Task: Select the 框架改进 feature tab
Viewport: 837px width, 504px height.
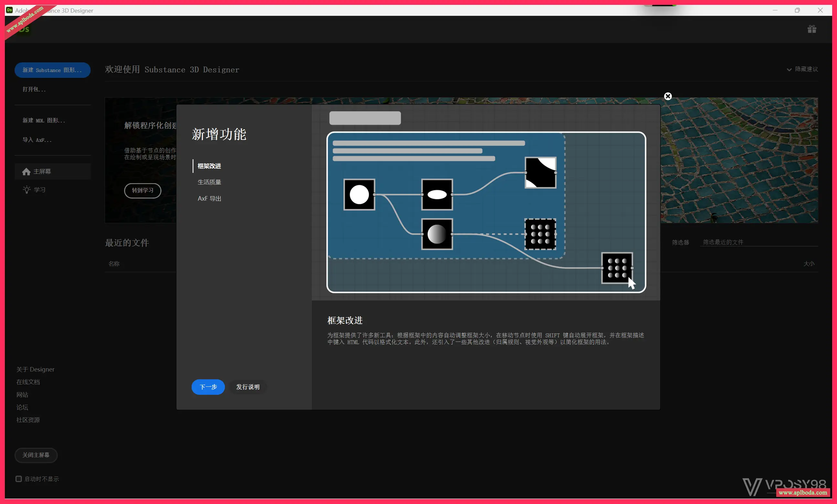Action: 209,166
